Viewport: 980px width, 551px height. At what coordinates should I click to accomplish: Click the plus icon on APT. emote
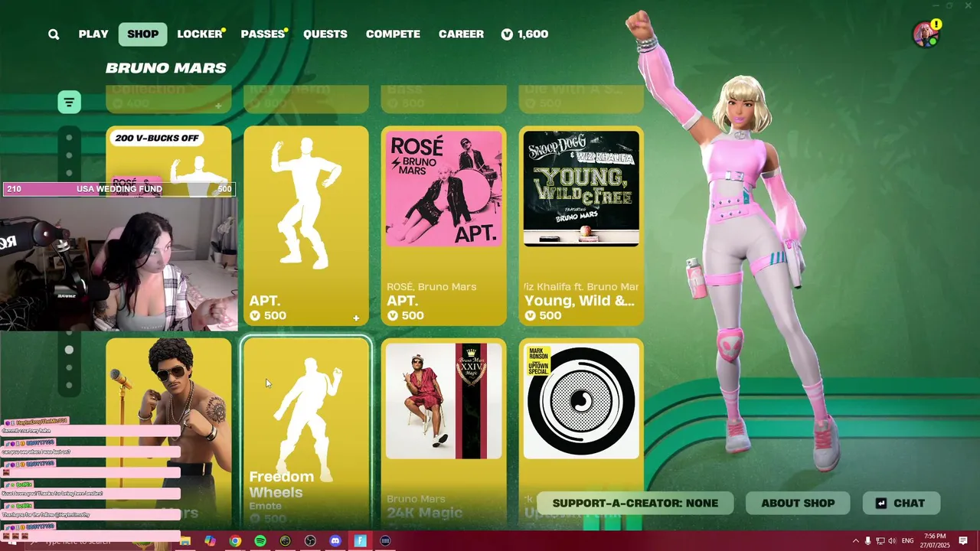356,318
